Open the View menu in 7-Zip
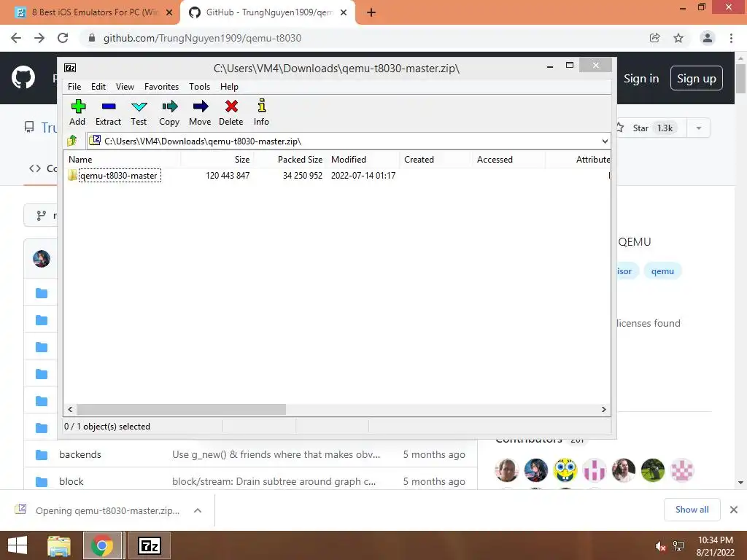Screen dimensions: 747x560 click(x=125, y=87)
